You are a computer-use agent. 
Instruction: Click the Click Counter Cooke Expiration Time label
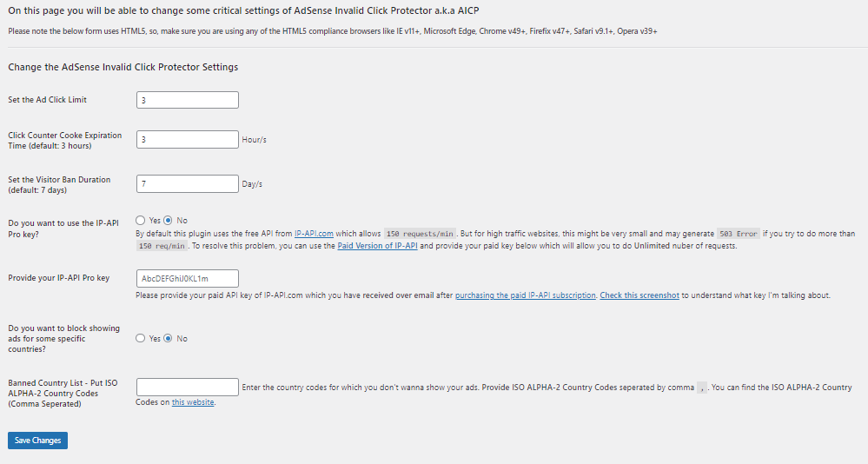(x=65, y=141)
